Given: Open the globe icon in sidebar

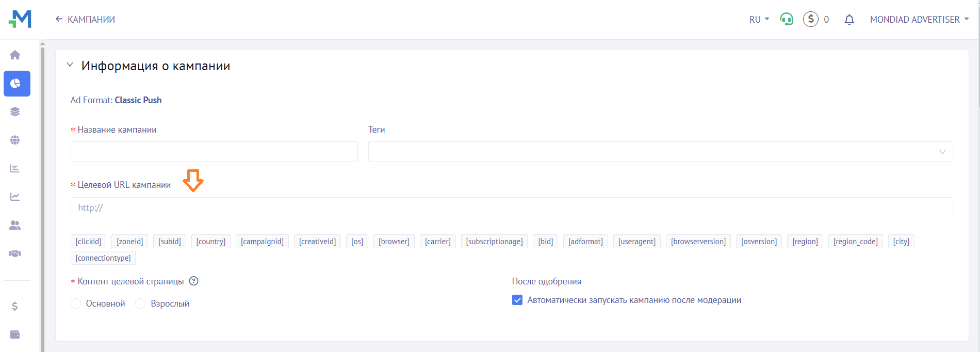Looking at the screenshot, I should 15,140.
